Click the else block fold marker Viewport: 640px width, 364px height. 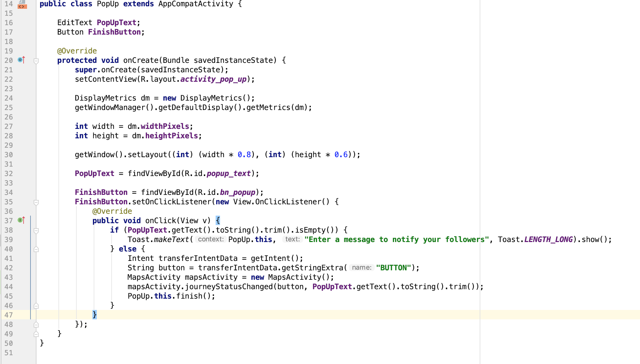click(x=36, y=249)
